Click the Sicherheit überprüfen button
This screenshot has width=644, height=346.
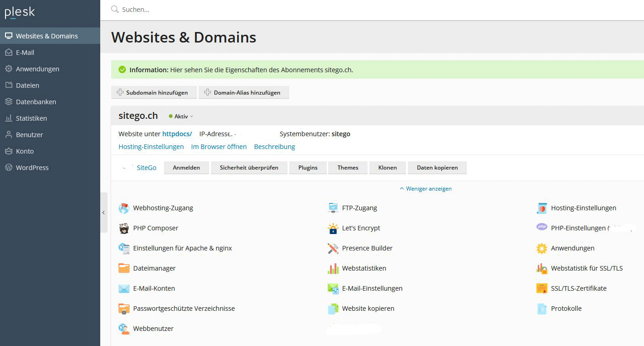point(249,168)
